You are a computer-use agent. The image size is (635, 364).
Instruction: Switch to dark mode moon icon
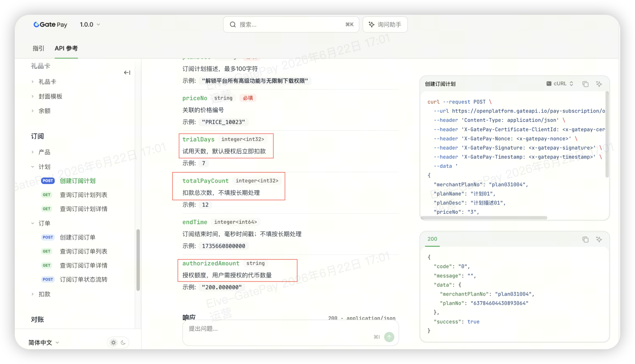(x=123, y=343)
